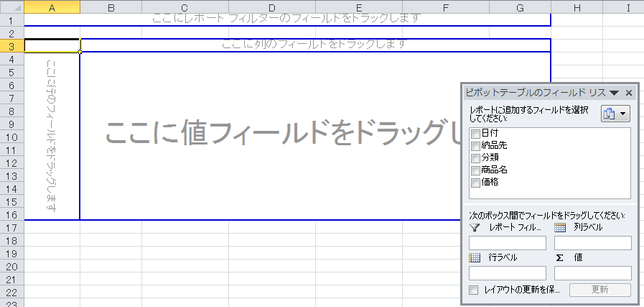
Task: Open the field list pane options arrow
Action: 615,93
